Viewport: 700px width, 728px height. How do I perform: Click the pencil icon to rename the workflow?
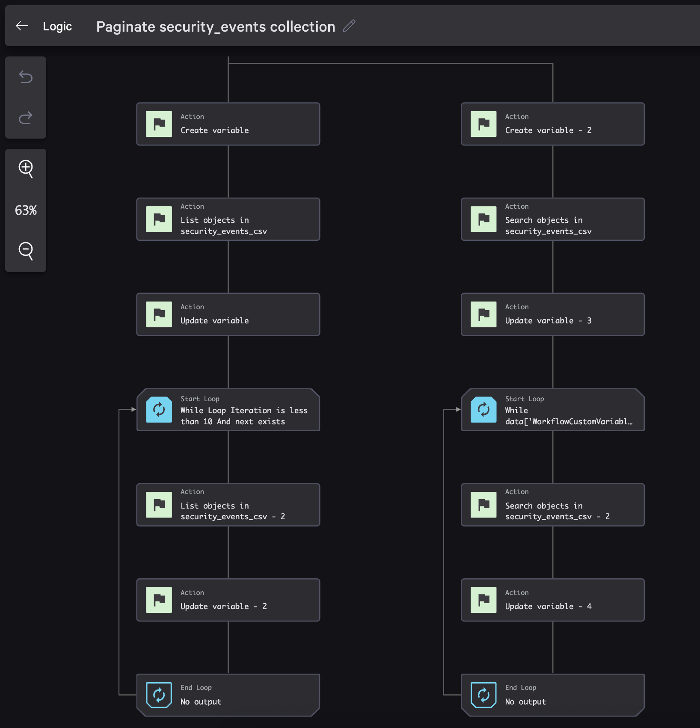tap(349, 26)
